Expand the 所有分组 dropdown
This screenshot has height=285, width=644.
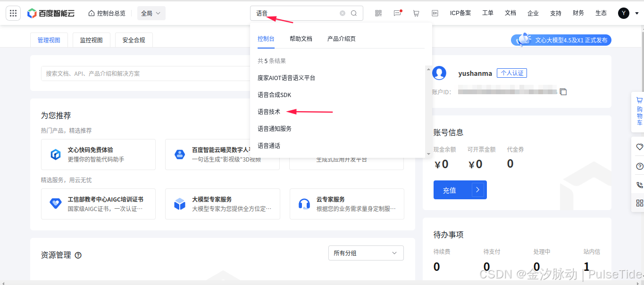pyautogui.click(x=366, y=253)
